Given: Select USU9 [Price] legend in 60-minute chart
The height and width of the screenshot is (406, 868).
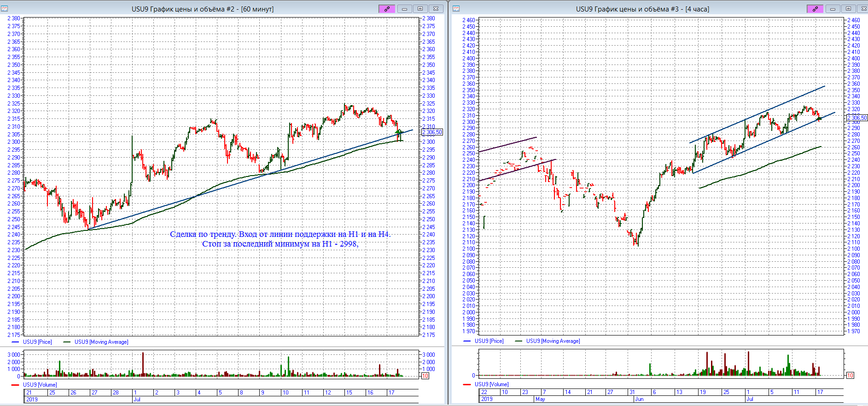Looking at the screenshot, I should [x=37, y=342].
